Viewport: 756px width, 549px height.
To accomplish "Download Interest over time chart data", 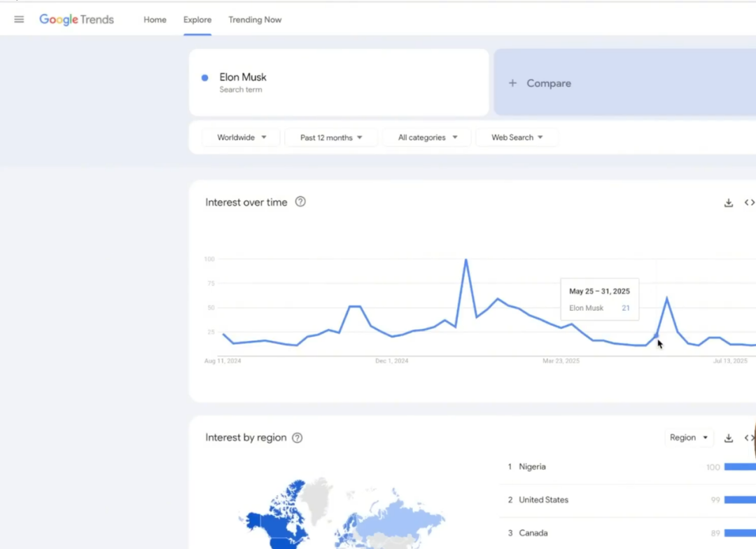I will (728, 203).
